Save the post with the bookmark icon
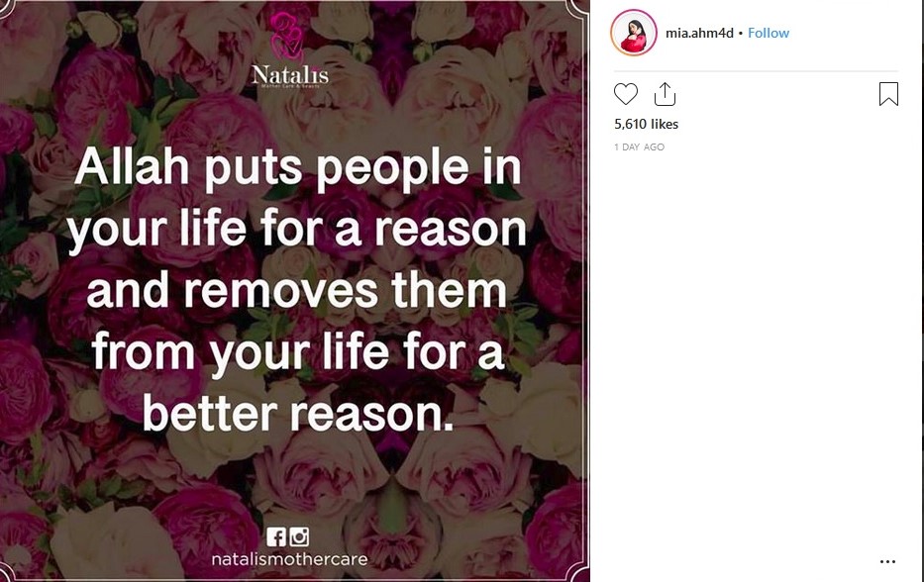This screenshot has height=582, width=924. [x=888, y=94]
